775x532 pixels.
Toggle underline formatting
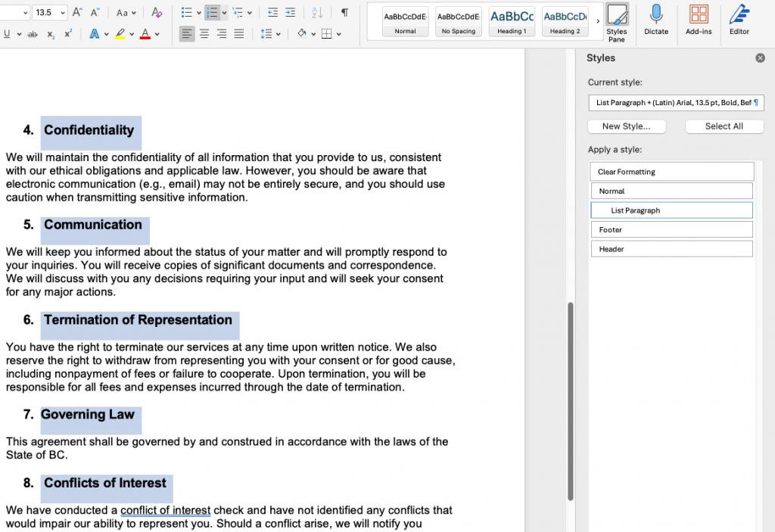pyautogui.click(x=7, y=33)
